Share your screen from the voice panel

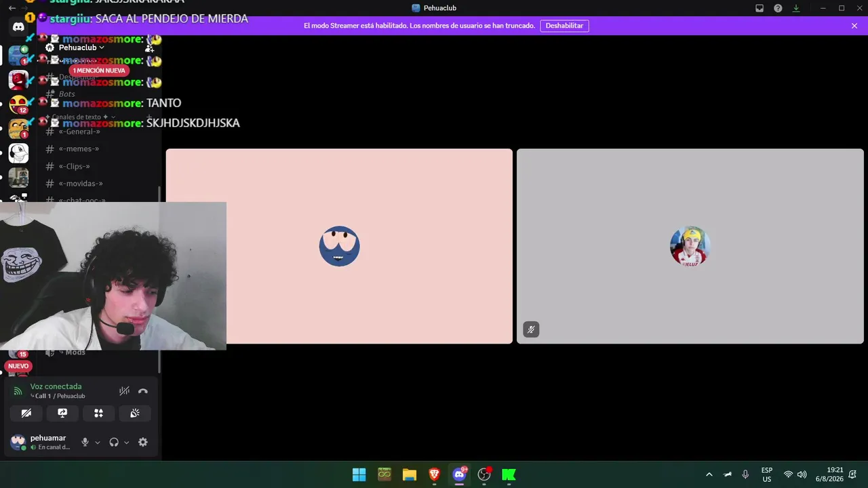coord(62,413)
